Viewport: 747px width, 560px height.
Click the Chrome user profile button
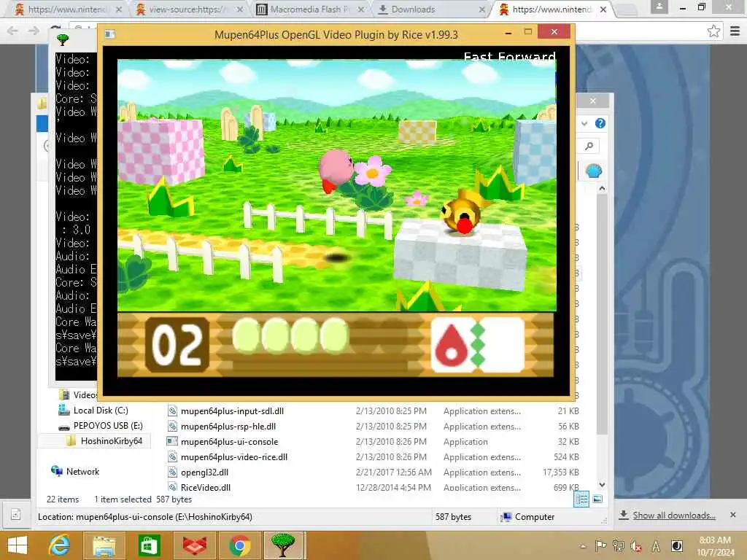pyautogui.click(x=659, y=7)
